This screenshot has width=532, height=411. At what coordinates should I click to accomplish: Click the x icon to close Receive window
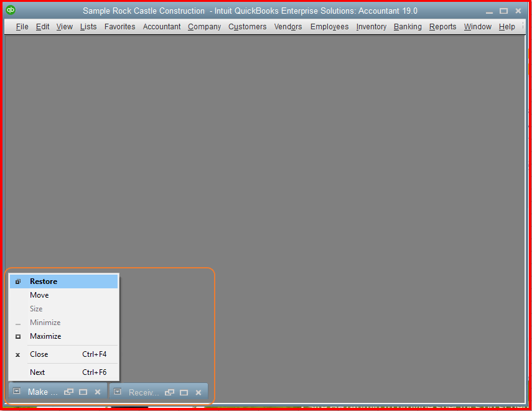197,392
